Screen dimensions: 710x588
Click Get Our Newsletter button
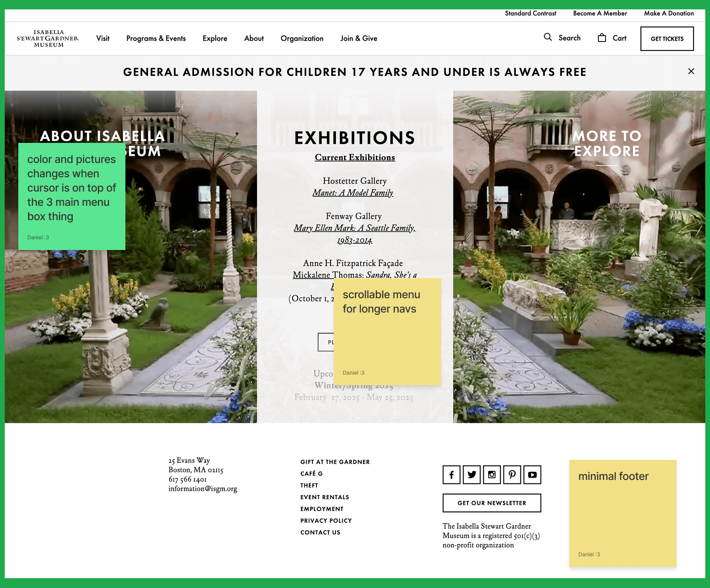click(492, 503)
